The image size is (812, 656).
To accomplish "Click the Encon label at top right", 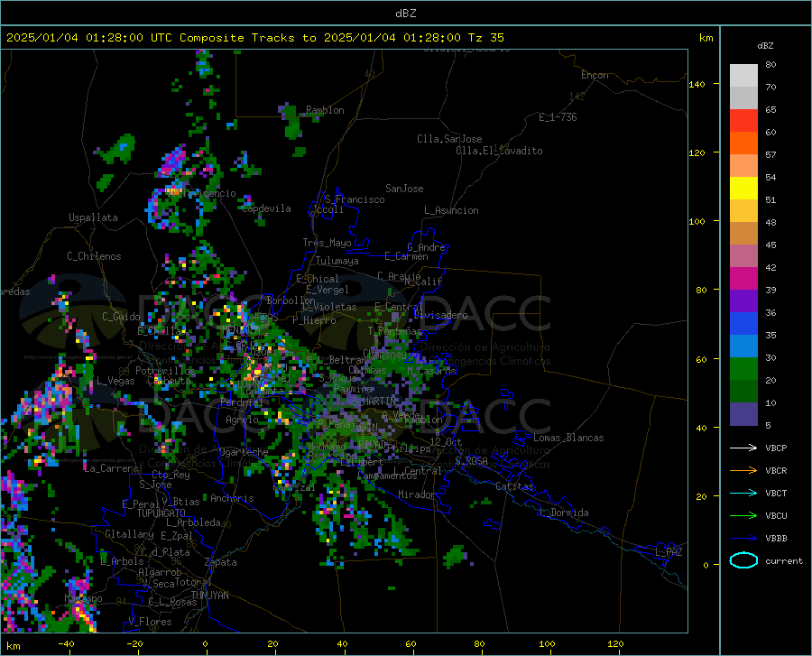I will tap(595, 75).
